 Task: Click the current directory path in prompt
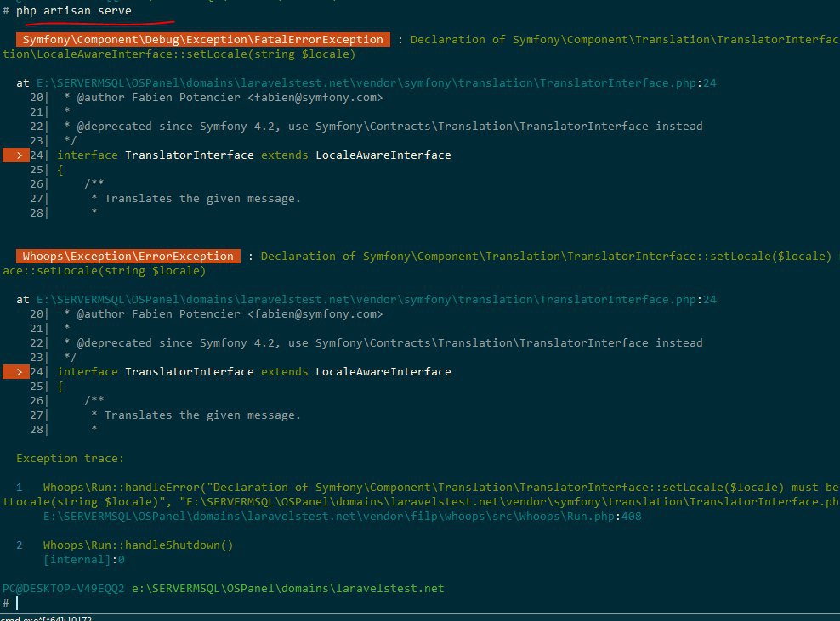287,589
